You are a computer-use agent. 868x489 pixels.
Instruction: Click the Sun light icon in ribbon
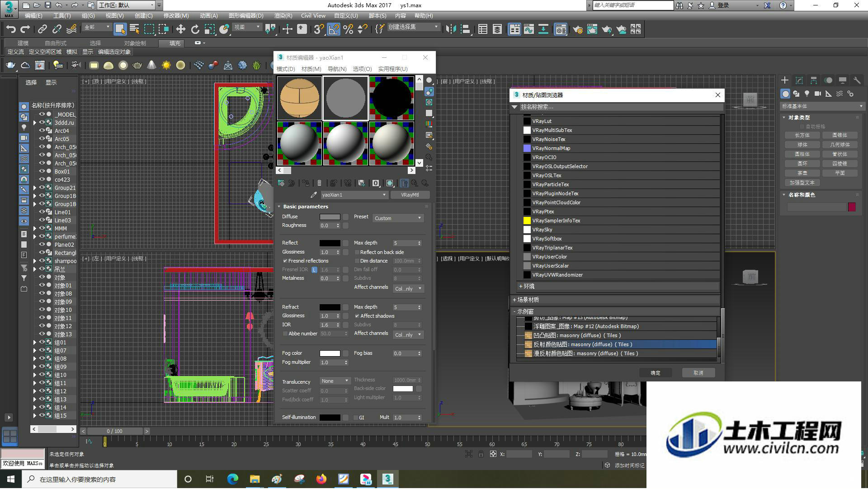coord(166,66)
